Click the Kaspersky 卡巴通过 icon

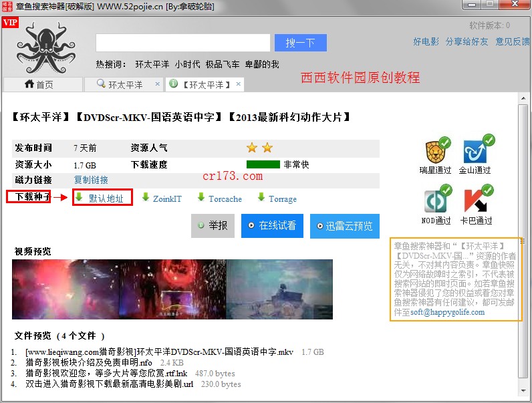tap(478, 198)
